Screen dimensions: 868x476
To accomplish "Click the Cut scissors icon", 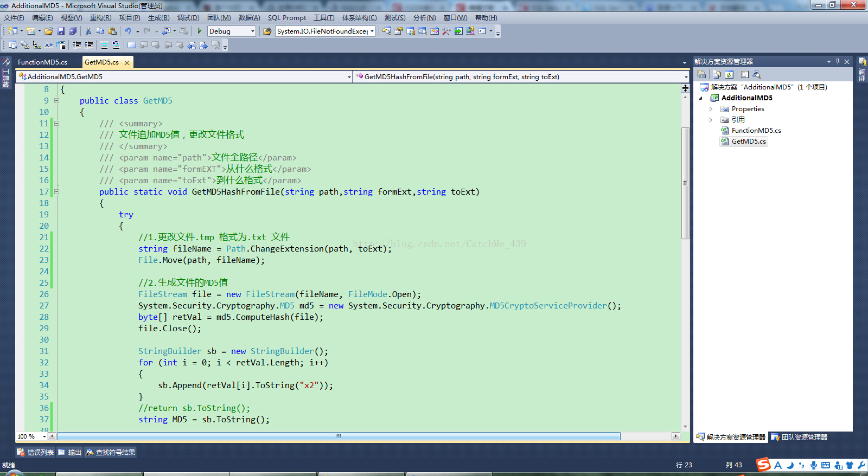I will [x=88, y=31].
